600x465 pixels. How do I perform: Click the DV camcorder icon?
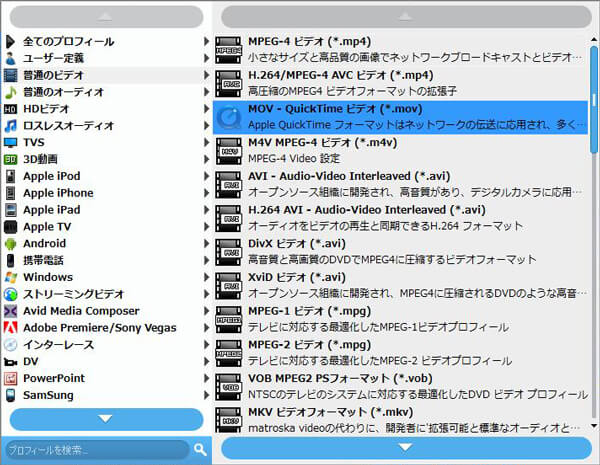(x=10, y=362)
